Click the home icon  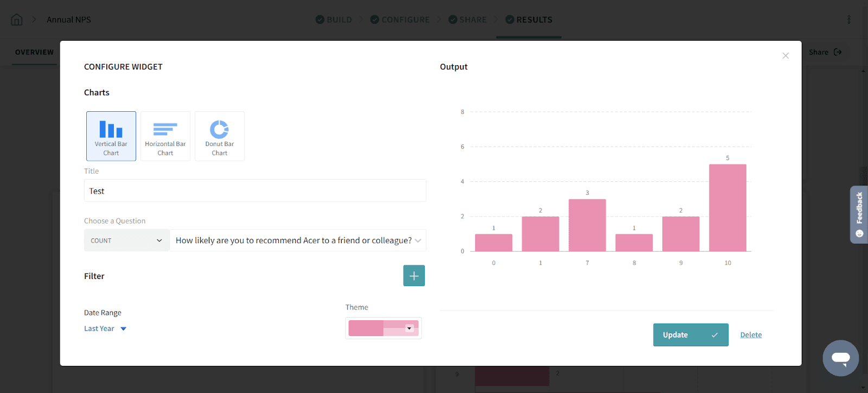coord(17,20)
